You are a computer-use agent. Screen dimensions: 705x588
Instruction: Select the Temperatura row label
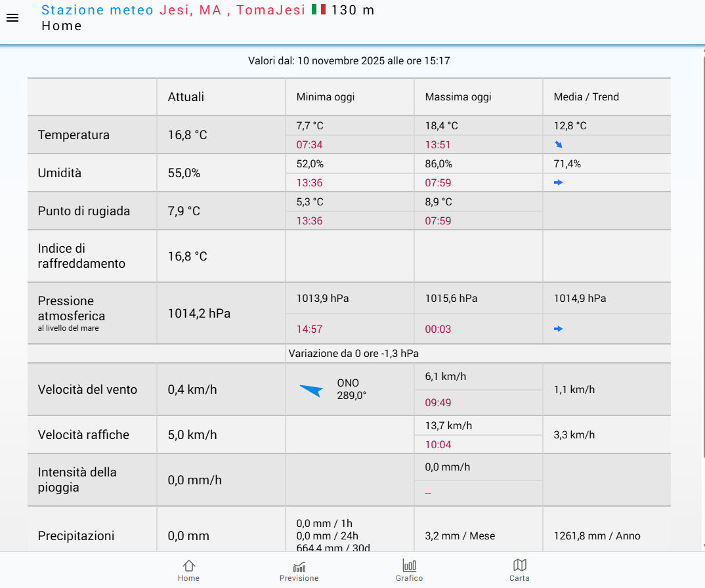click(x=74, y=135)
